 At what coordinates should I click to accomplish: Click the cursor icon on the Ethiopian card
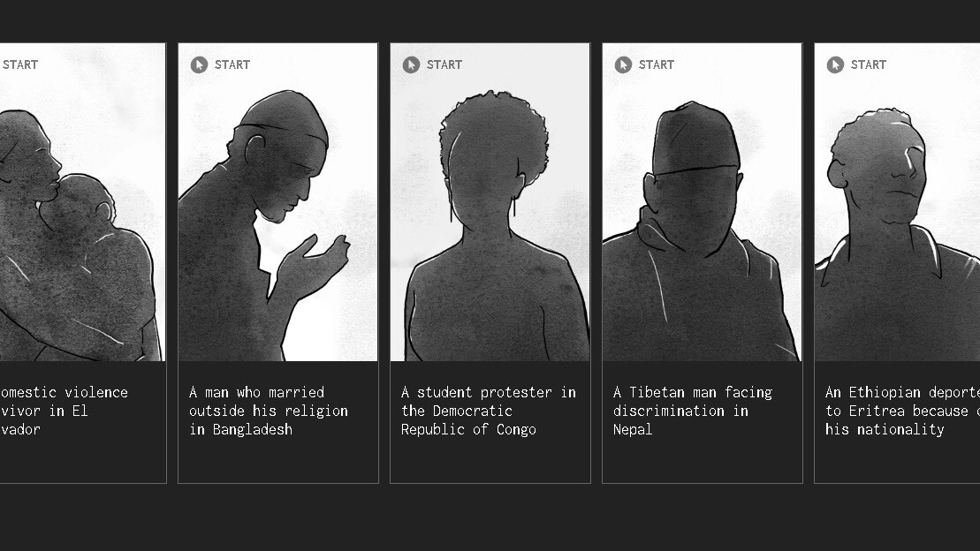(835, 64)
